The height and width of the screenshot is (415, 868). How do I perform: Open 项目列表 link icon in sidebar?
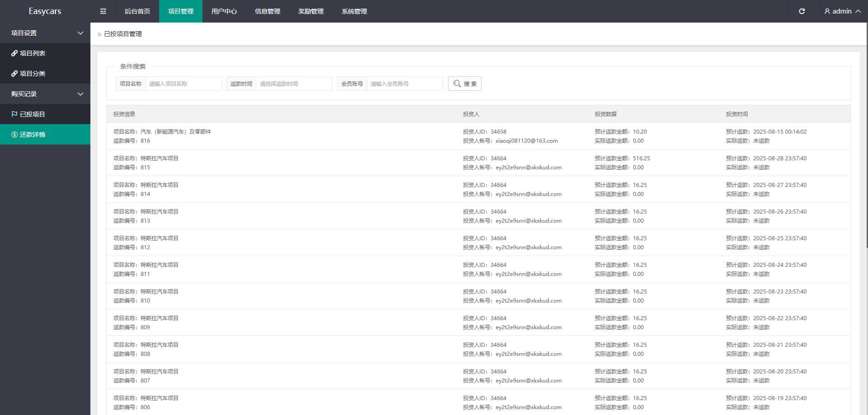point(14,53)
